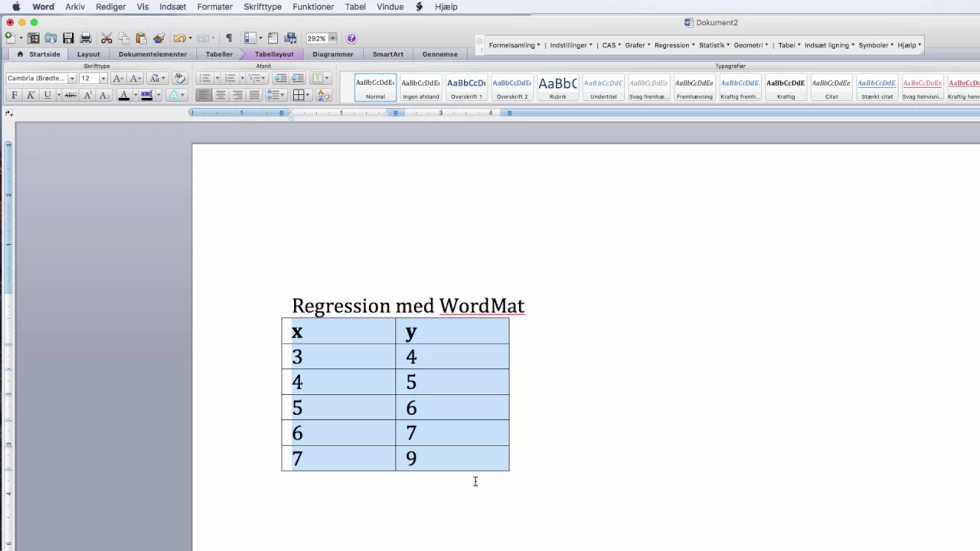Viewport: 980px width, 551px height.
Task: Open the Media Browser icon
Action: point(290,38)
